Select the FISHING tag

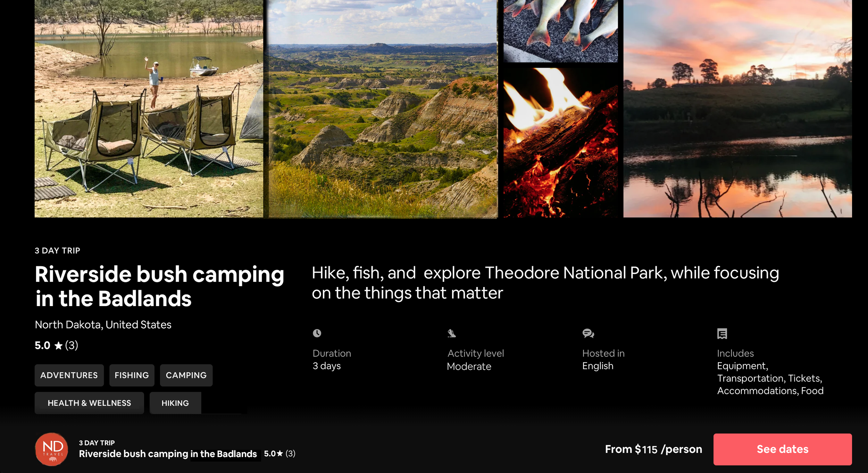click(132, 375)
